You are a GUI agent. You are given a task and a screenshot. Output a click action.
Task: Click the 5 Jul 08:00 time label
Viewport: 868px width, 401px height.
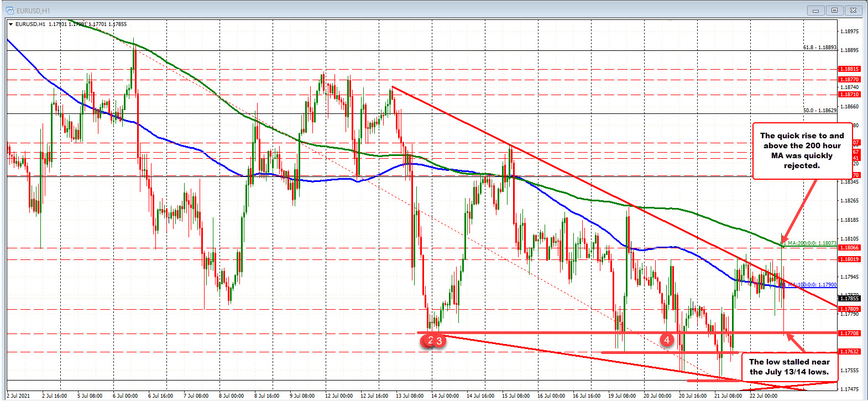pos(90,396)
